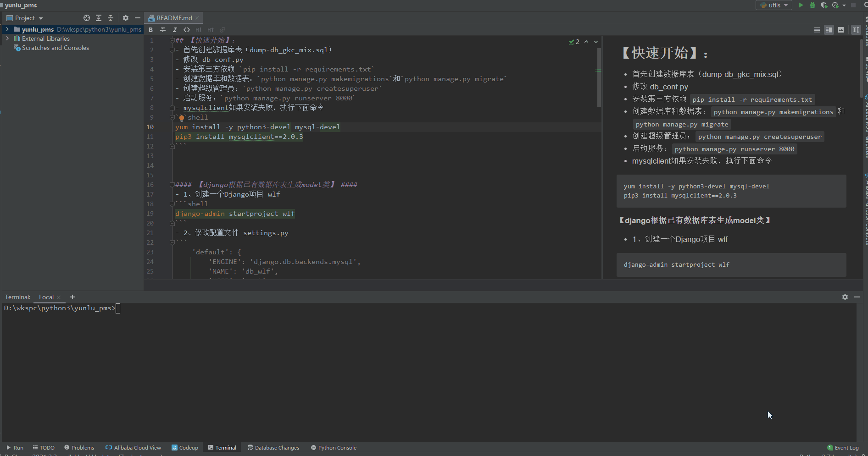
Task: Open the TODO tool window
Action: point(44,448)
